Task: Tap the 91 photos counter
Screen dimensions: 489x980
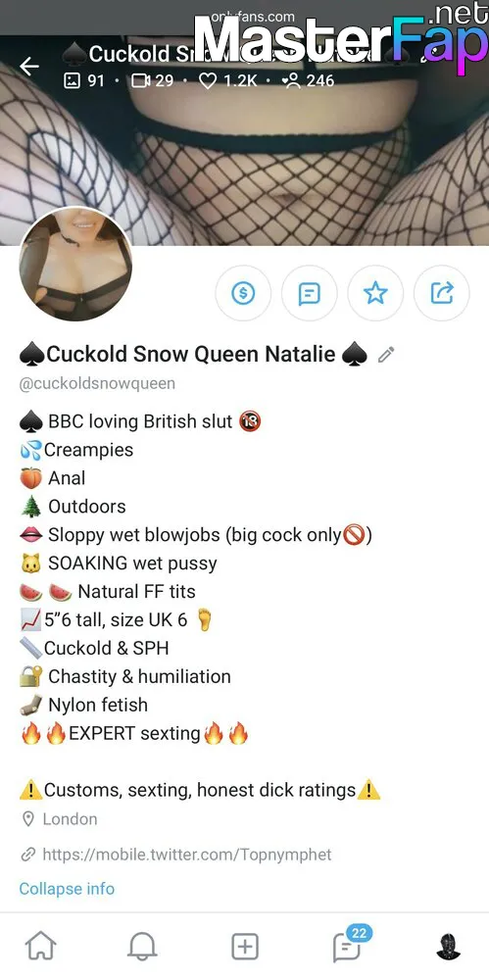Action: tap(84, 80)
